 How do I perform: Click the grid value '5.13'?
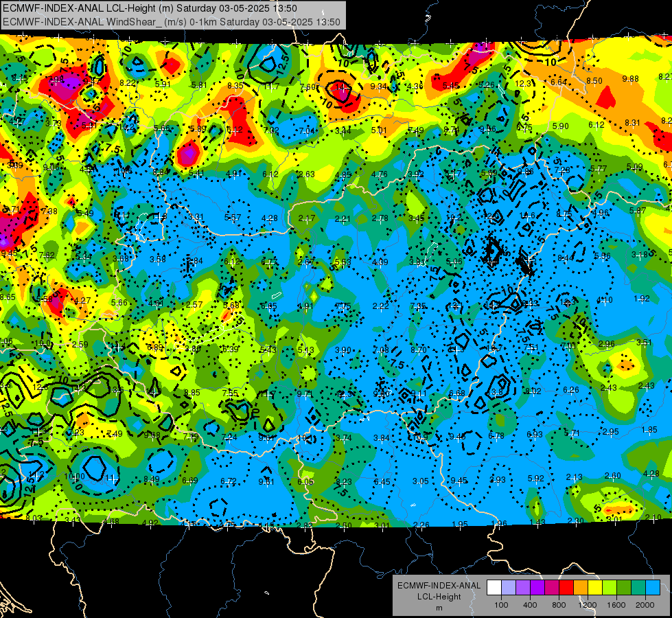306,350
